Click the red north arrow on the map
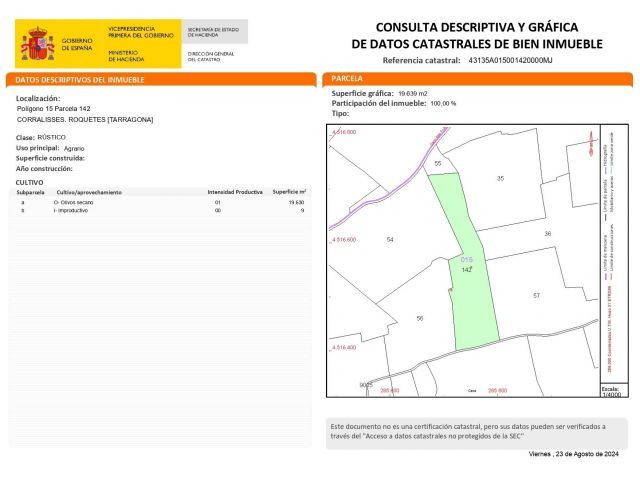 coord(591,143)
